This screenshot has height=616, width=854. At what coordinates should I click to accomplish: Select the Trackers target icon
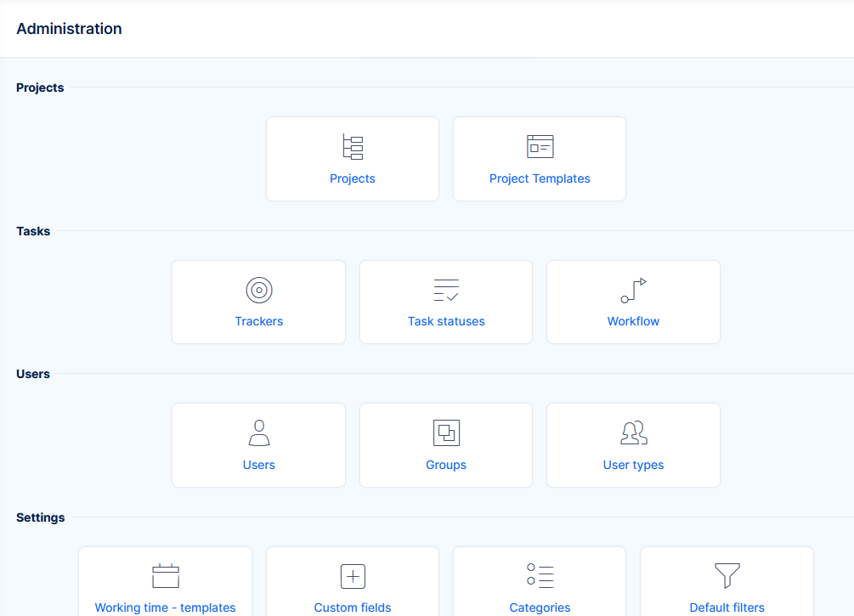coord(259,291)
